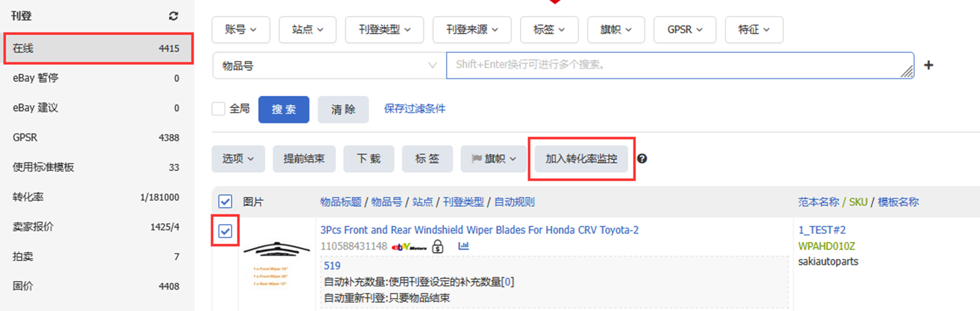Focus the Shift+Enter search input field
Viewport: 980px width, 311px height.
tap(680, 66)
